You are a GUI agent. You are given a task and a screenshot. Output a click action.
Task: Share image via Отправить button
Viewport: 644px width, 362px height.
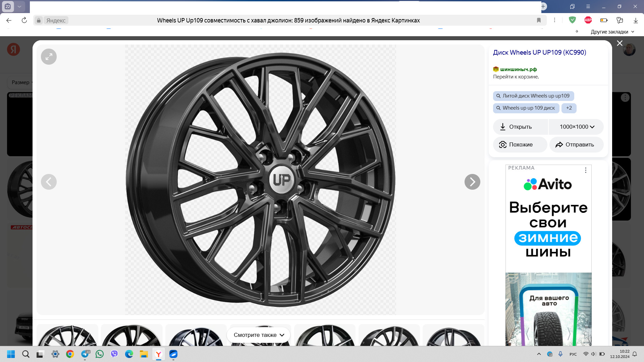pyautogui.click(x=576, y=144)
